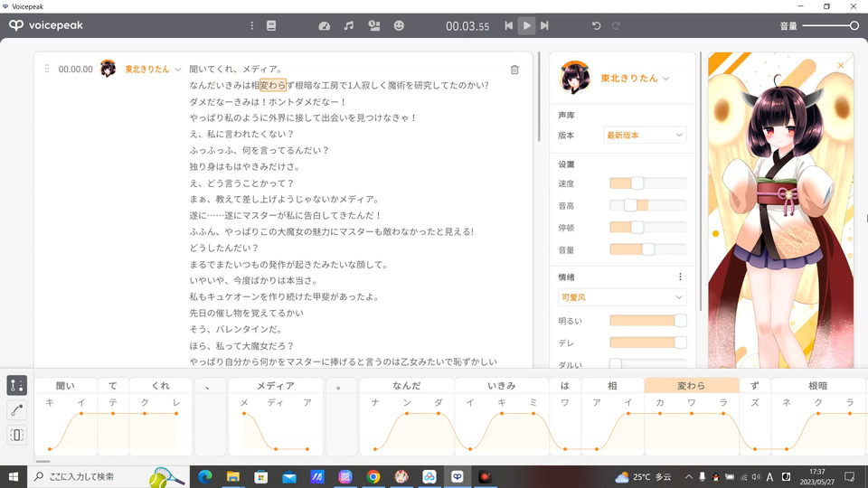
Task: Close the character portrait with X
Action: (841, 65)
